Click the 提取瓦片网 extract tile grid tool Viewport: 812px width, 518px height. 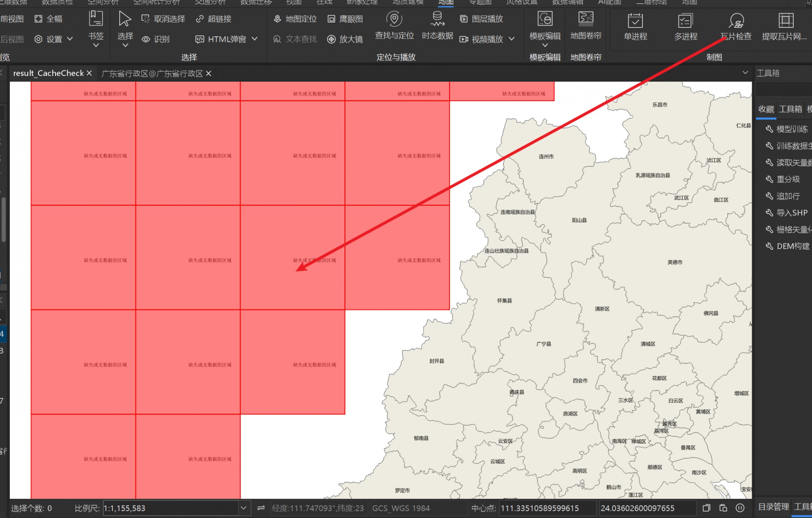[x=785, y=26]
